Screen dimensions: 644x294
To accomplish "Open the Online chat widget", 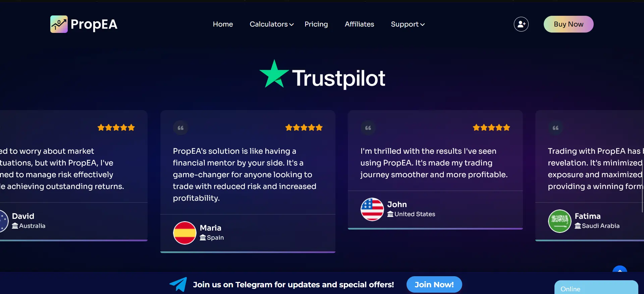I will (x=596, y=288).
